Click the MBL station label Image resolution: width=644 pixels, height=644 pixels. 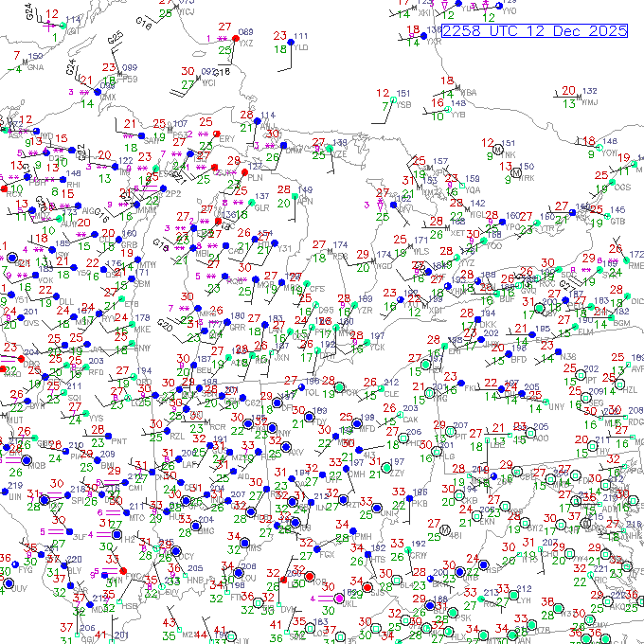[x=203, y=254]
